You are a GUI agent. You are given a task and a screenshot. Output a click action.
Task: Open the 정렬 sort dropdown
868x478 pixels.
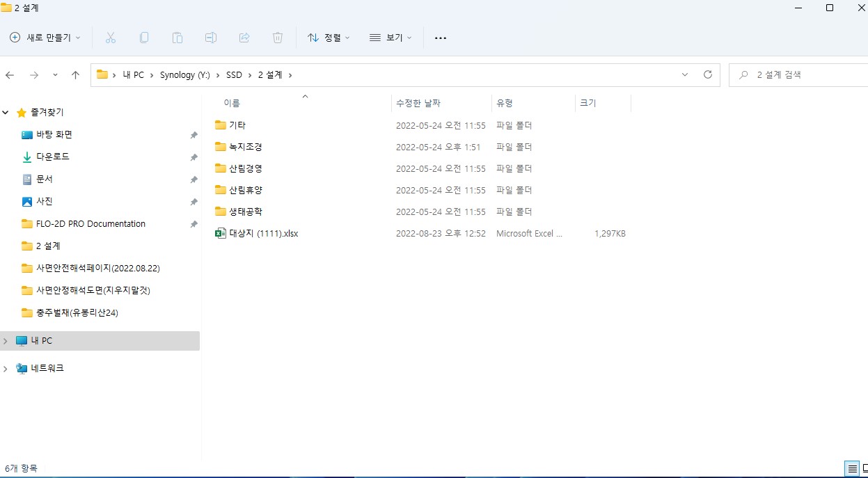click(329, 38)
